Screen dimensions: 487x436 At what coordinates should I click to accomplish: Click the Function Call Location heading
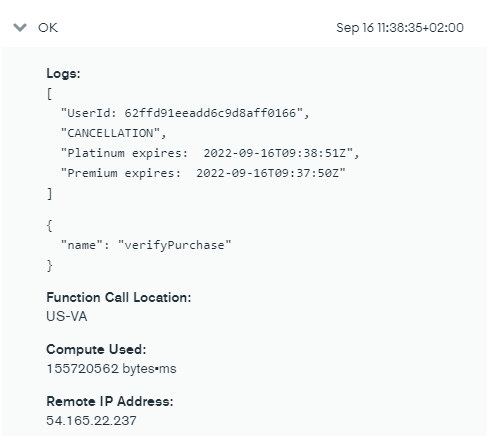[119, 297]
